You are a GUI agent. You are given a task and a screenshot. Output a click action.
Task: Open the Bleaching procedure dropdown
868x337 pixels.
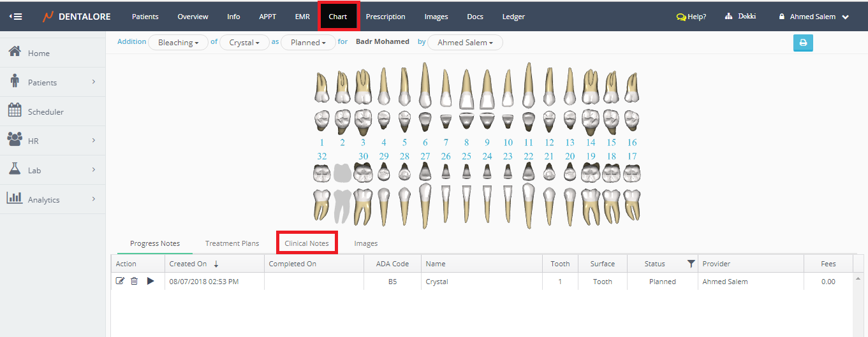(x=178, y=43)
